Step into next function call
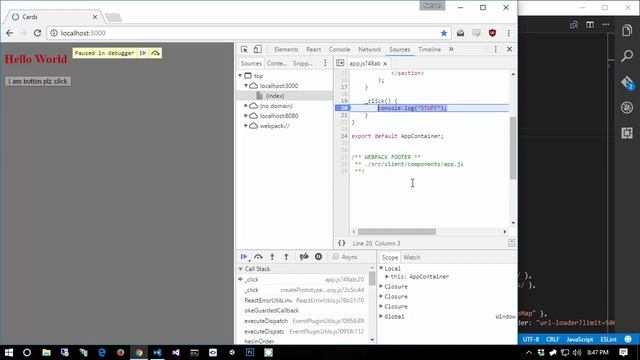This screenshot has width=640, height=360. coord(272,257)
